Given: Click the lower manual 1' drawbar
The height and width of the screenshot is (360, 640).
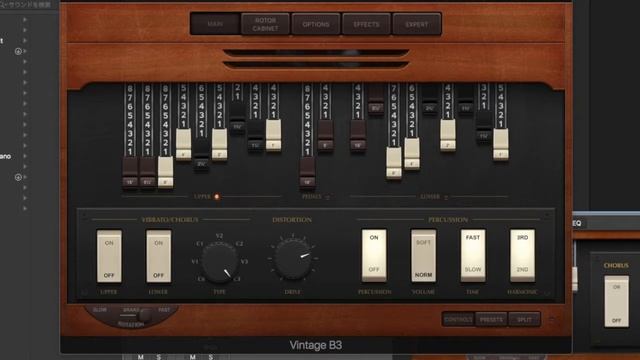Looking at the screenshot, I should point(501,144).
